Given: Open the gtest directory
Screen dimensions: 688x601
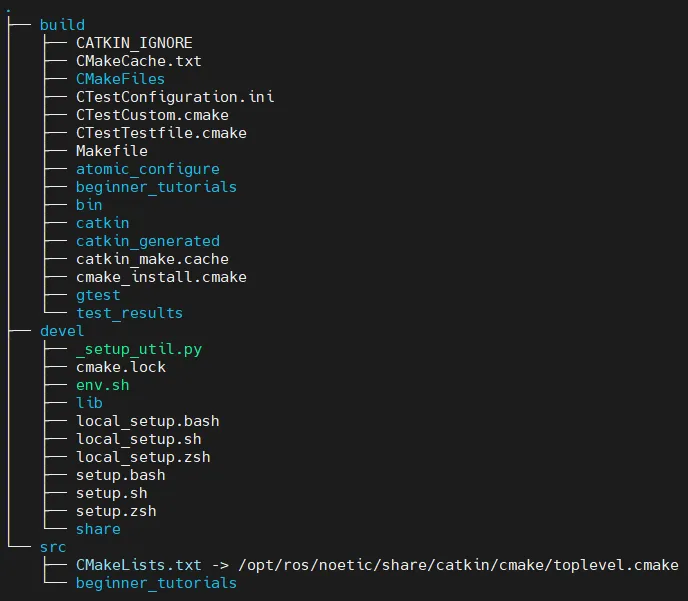Looking at the screenshot, I should pyautogui.click(x=98, y=295).
